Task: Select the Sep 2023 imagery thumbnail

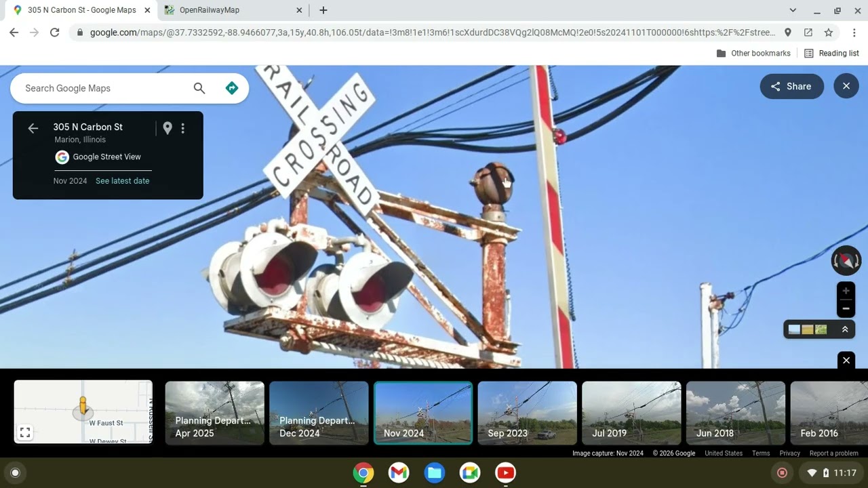Action: [528, 413]
